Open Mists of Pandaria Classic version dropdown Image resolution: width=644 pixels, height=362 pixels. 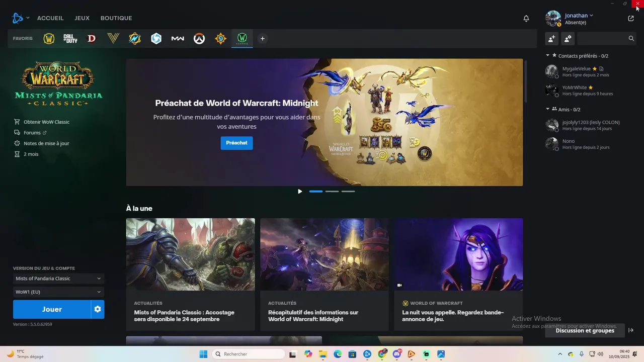pos(58,279)
